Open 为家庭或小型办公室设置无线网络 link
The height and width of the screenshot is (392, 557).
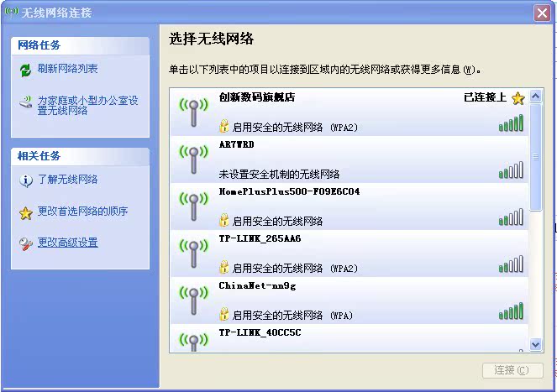click(87, 106)
